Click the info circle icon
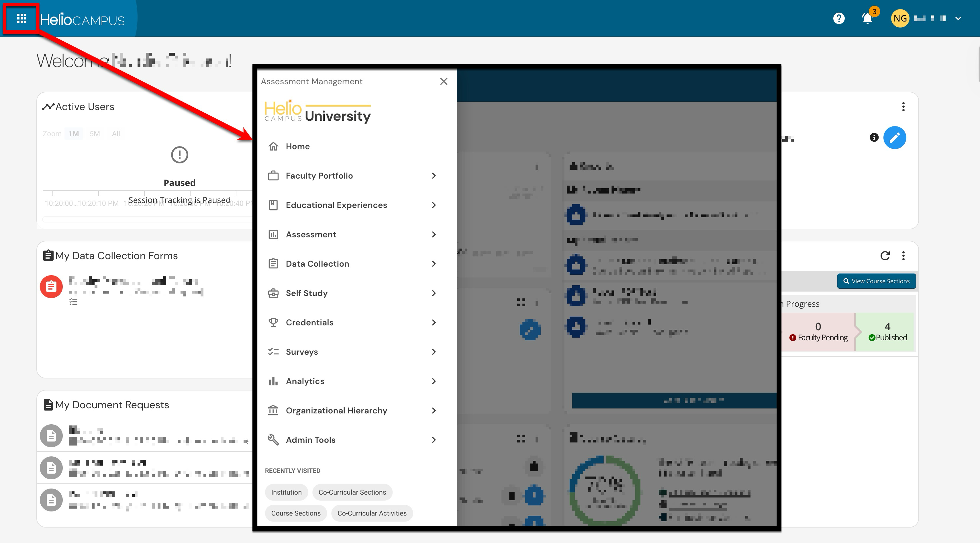Viewport: 980px width, 543px height. pos(874,137)
